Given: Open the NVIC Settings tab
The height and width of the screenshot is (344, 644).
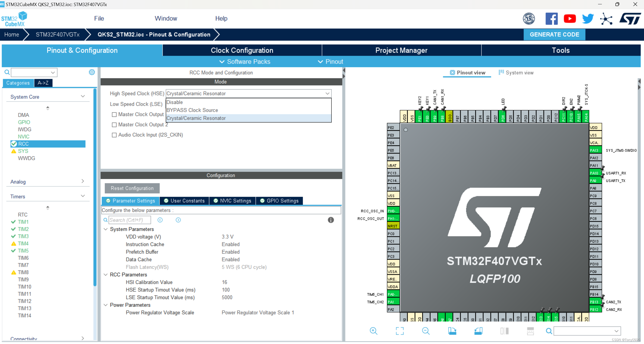Looking at the screenshot, I should click(233, 201).
